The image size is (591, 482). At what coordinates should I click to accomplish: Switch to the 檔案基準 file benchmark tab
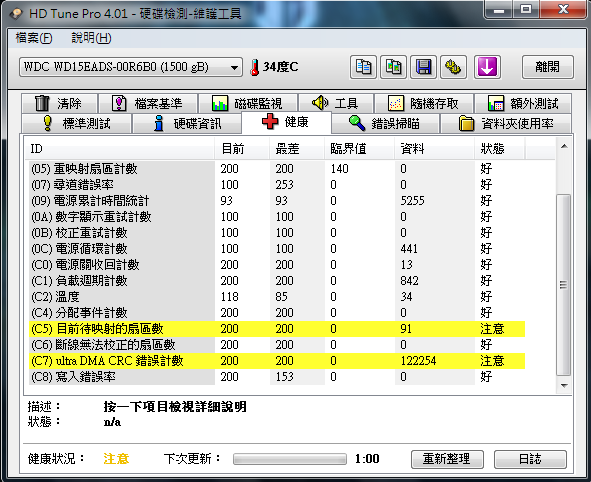point(147,103)
